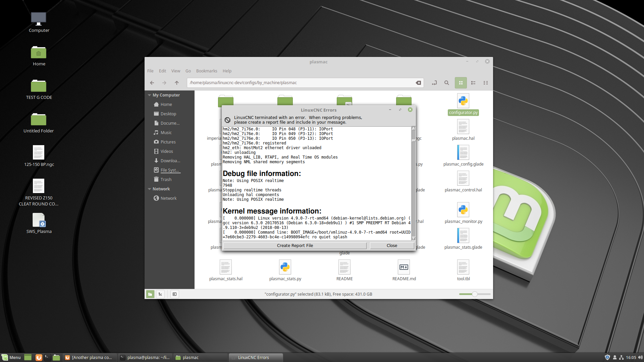Select Network item under Network section
The width and height of the screenshot is (644, 362).
click(168, 198)
